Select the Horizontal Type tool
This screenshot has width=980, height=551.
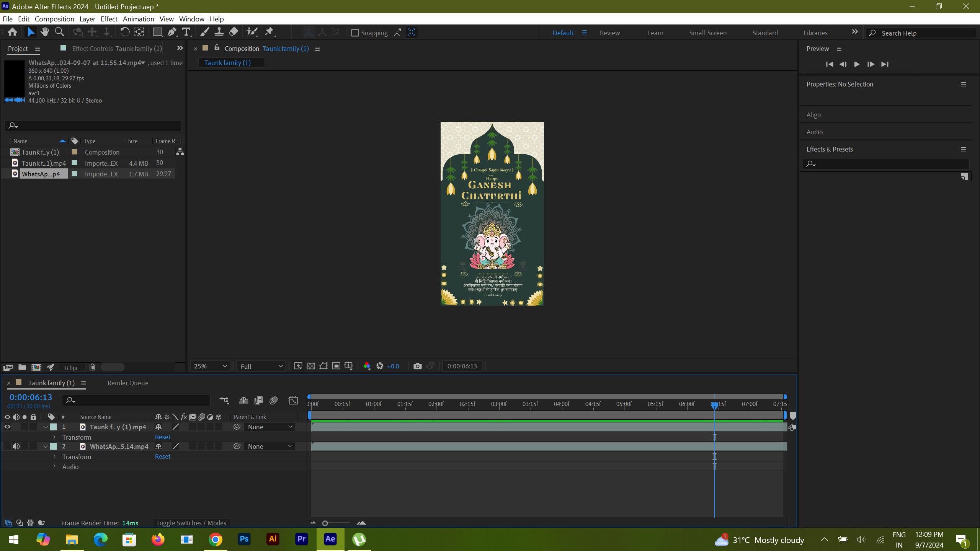[x=186, y=32]
